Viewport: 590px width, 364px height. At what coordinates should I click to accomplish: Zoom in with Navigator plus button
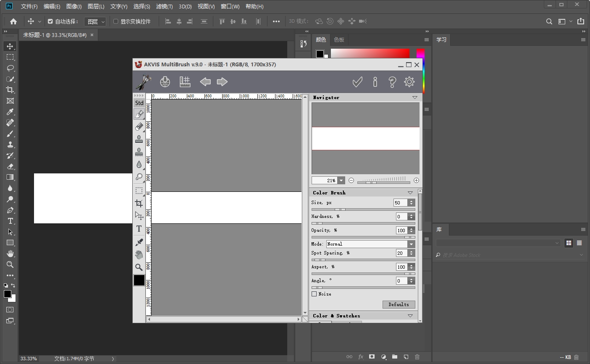point(416,181)
